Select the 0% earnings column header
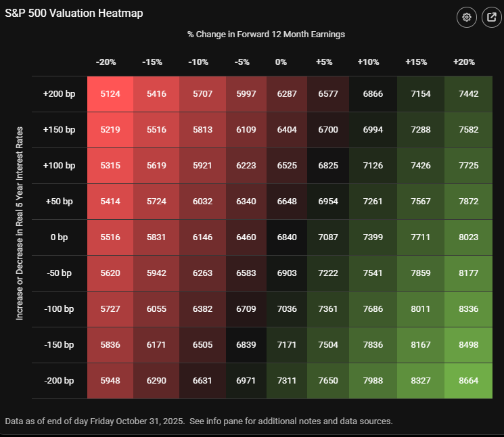Viewport: 504px width, 437px height. pos(281,62)
